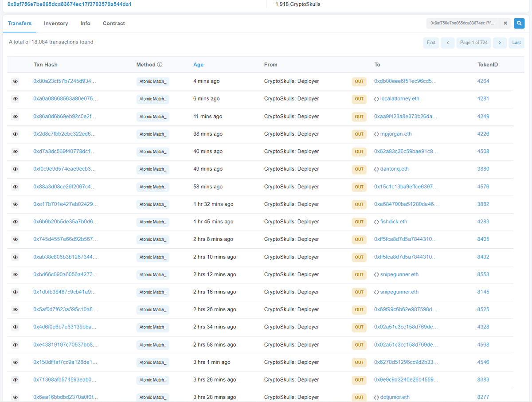Open address 0x9af756e7be065dca83674ec17f3703579a544da1 link
The width and height of the screenshot is (532, 402).
pos(70,4)
